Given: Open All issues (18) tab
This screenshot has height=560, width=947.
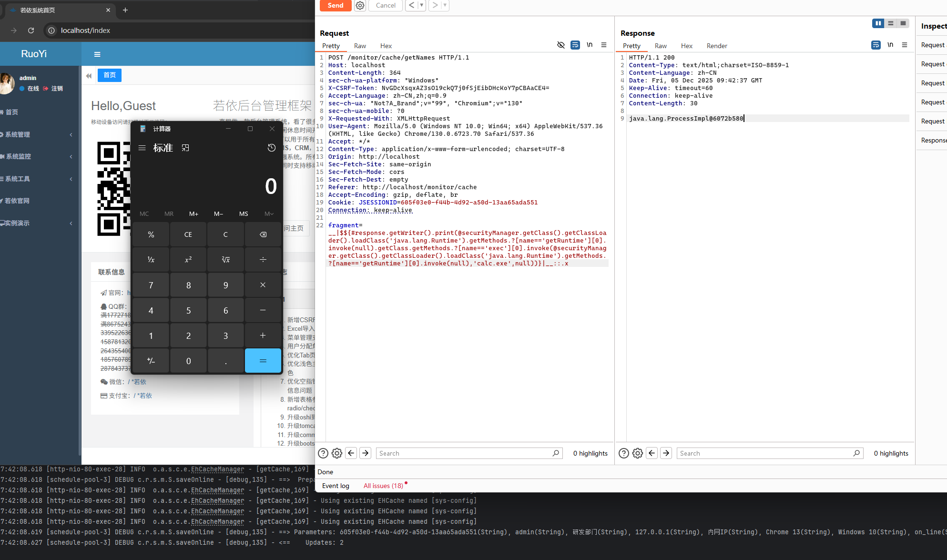Looking at the screenshot, I should pos(383,486).
